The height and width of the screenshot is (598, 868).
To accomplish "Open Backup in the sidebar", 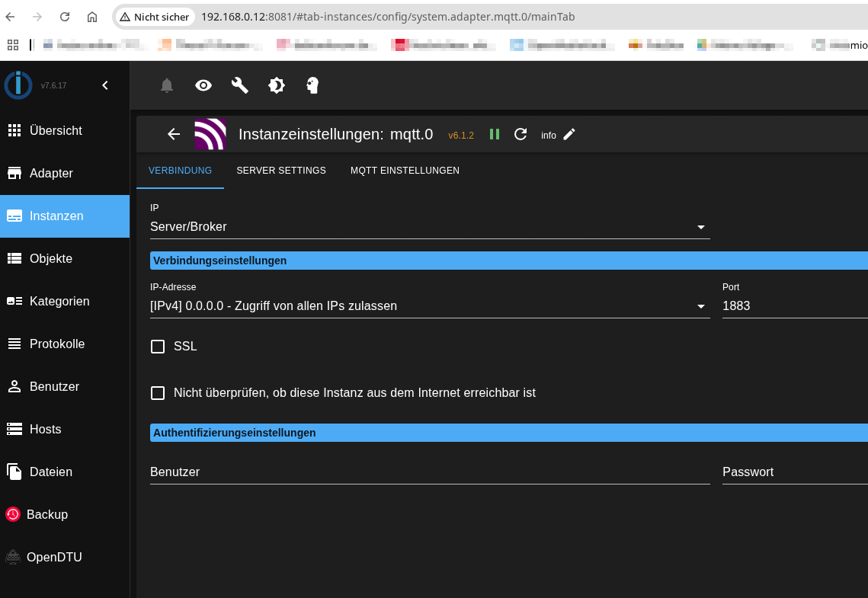I will (x=65, y=514).
